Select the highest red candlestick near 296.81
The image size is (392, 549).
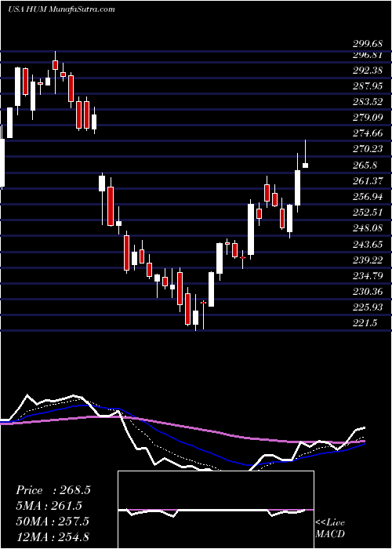click(x=55, y=65)
